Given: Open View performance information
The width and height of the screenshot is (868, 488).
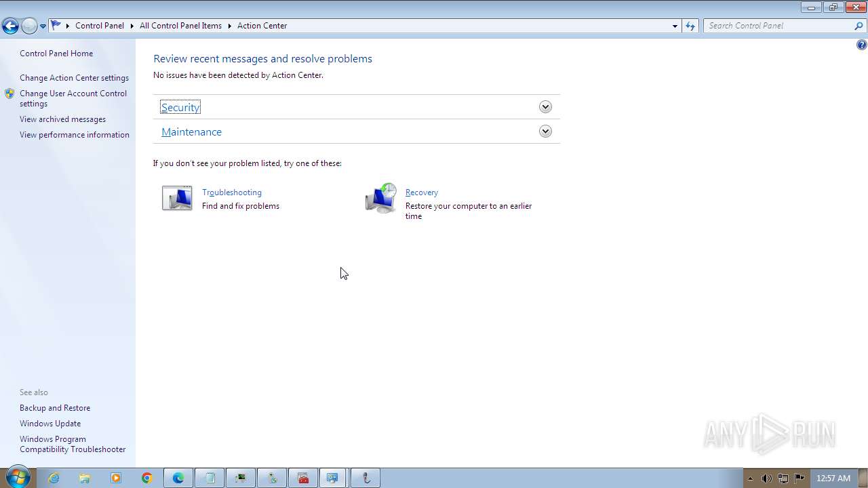Looking at the screenshot, I should [75, 135].
